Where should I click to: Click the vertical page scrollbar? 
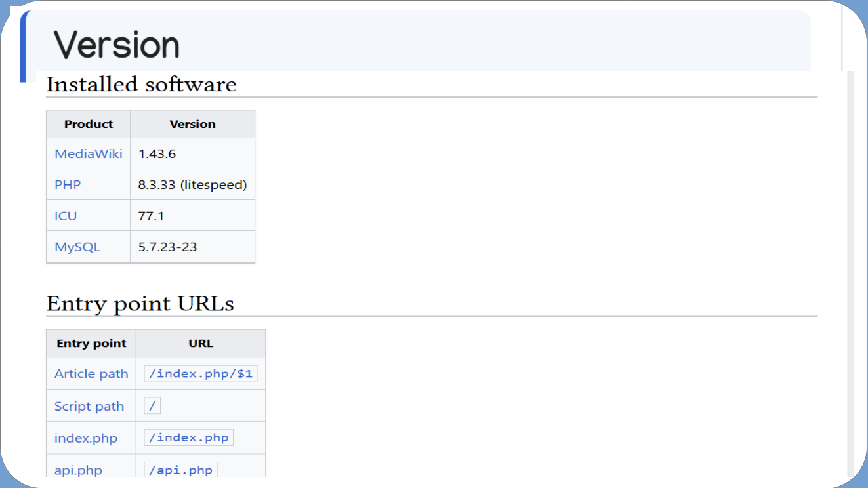(850, 274)
